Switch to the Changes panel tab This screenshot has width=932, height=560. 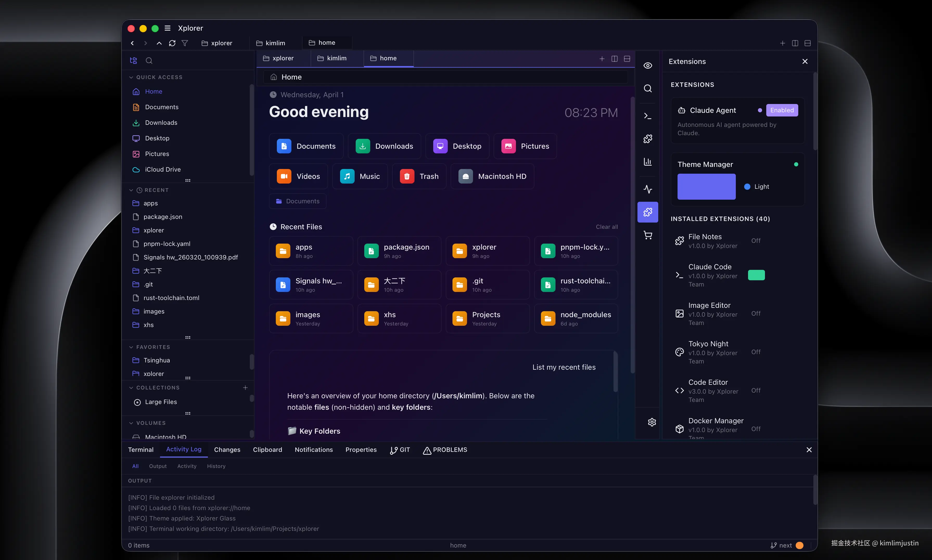click(x=227, y=450)
